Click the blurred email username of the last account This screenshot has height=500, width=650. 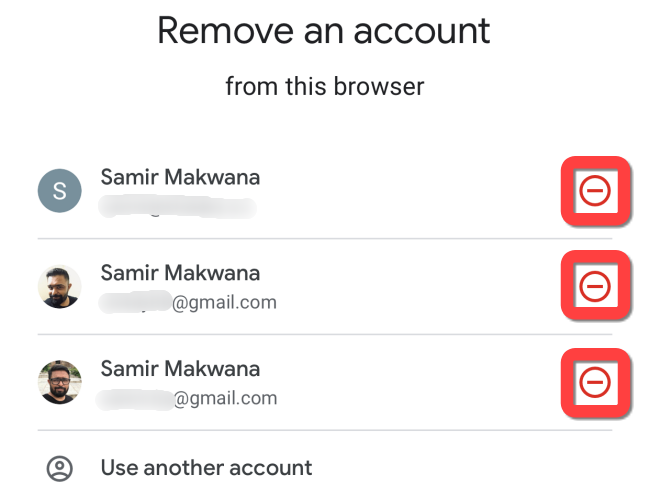click(x=135, y=398)
